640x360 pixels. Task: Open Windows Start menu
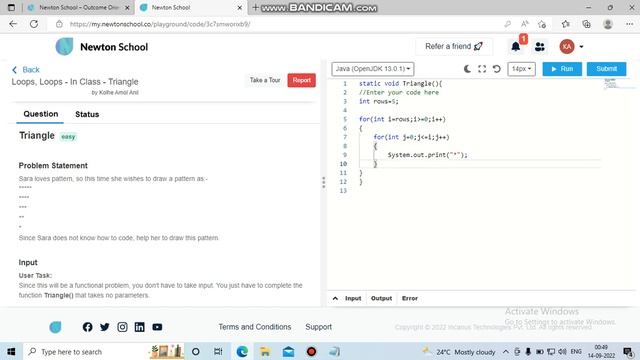point(11,351)
